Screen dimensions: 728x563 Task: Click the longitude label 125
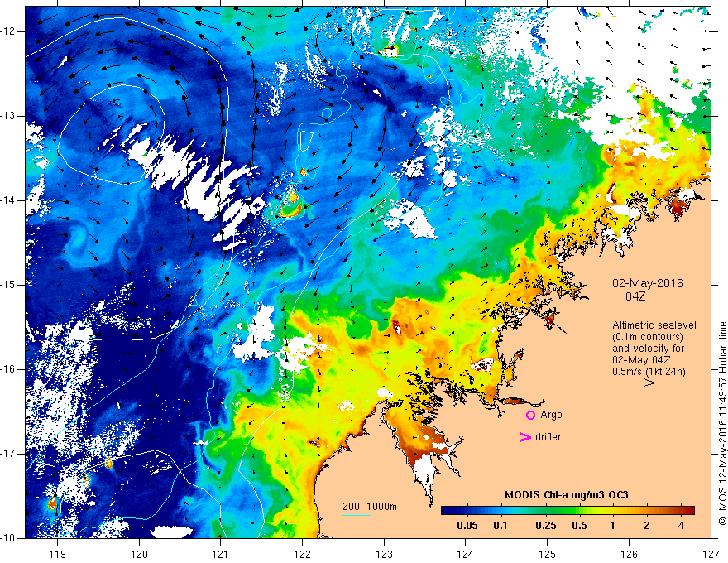(548, 555)
